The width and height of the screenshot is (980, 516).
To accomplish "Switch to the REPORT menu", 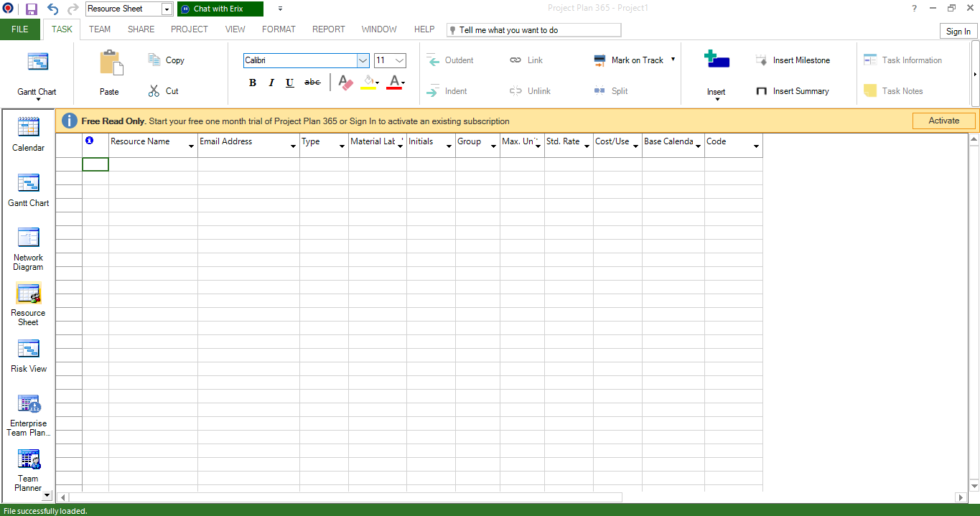I will coord(328,29).
